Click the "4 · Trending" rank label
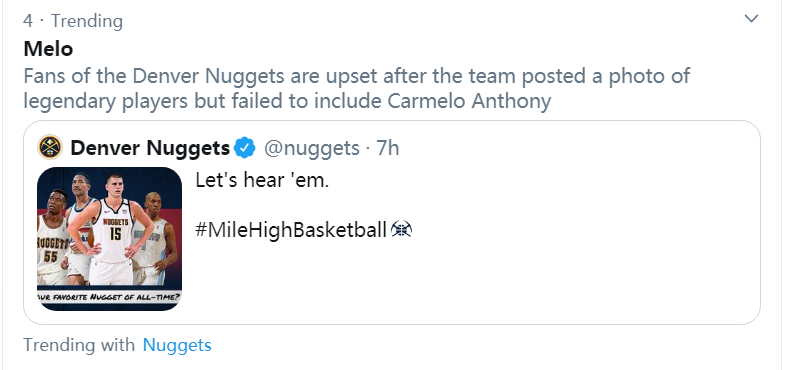787x370 pixels. pyautogui.click(x=73, y=21)
